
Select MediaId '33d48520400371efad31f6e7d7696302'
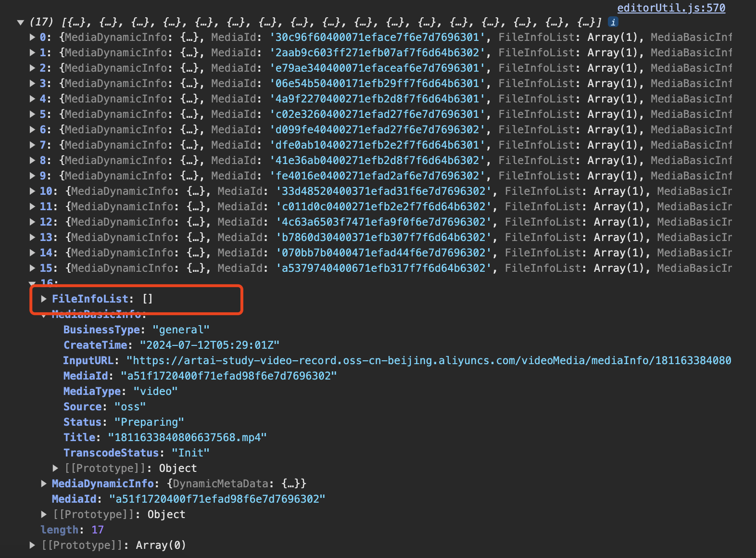coord(383,191)
